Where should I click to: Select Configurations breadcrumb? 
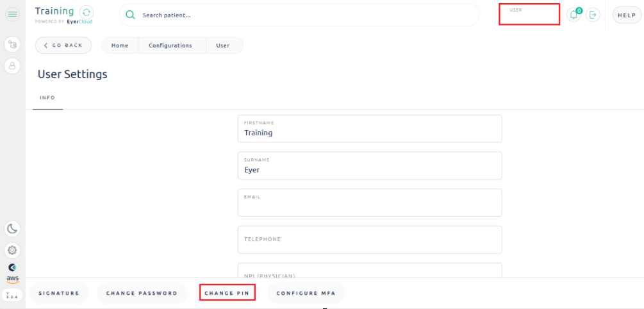click(x=170, y=46)
